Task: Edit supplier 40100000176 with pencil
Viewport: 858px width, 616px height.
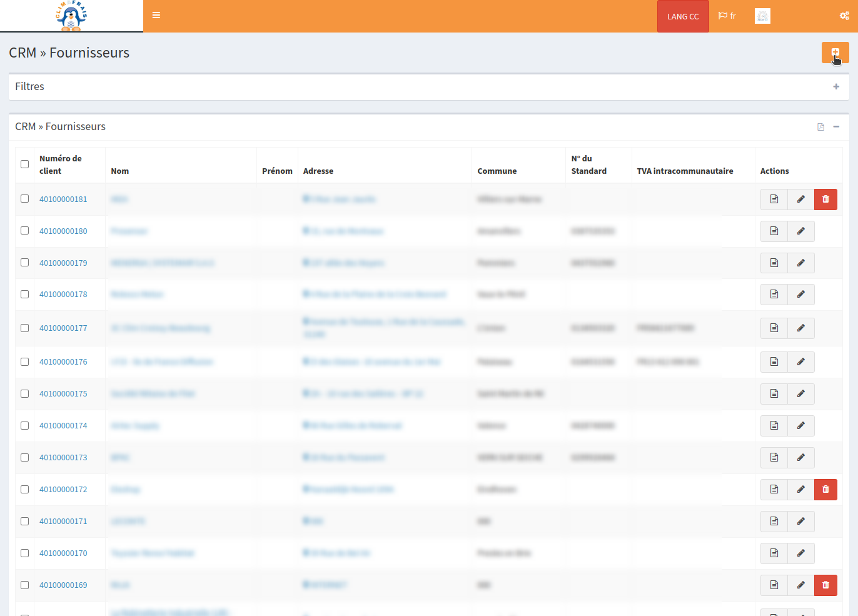Action: (x=800, y=362)
